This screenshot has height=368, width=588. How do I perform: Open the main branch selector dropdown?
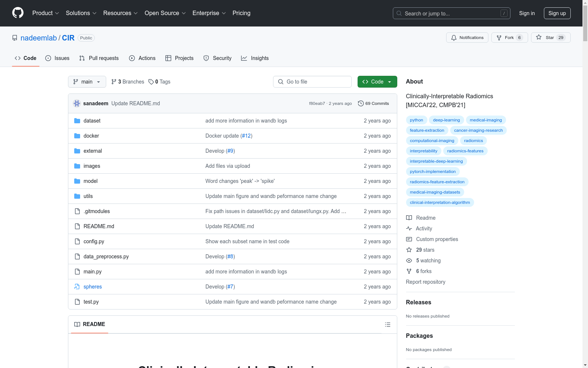(x=87, y=82)
